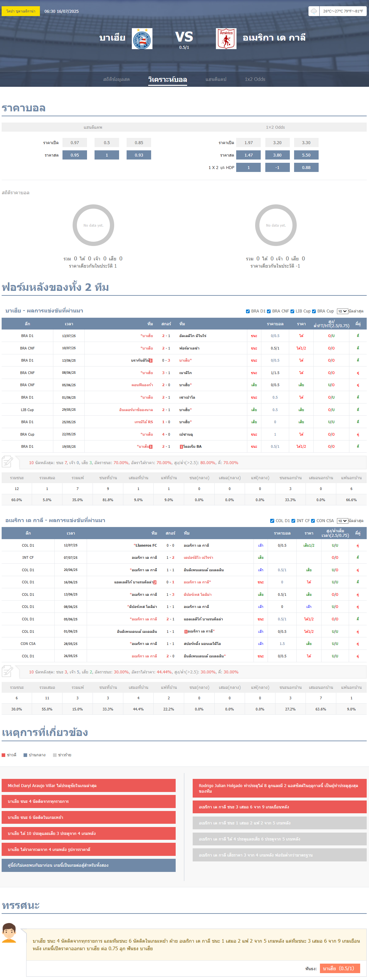
Task: Click opening 1x2 odds 1.97
Action: point(249,143)
